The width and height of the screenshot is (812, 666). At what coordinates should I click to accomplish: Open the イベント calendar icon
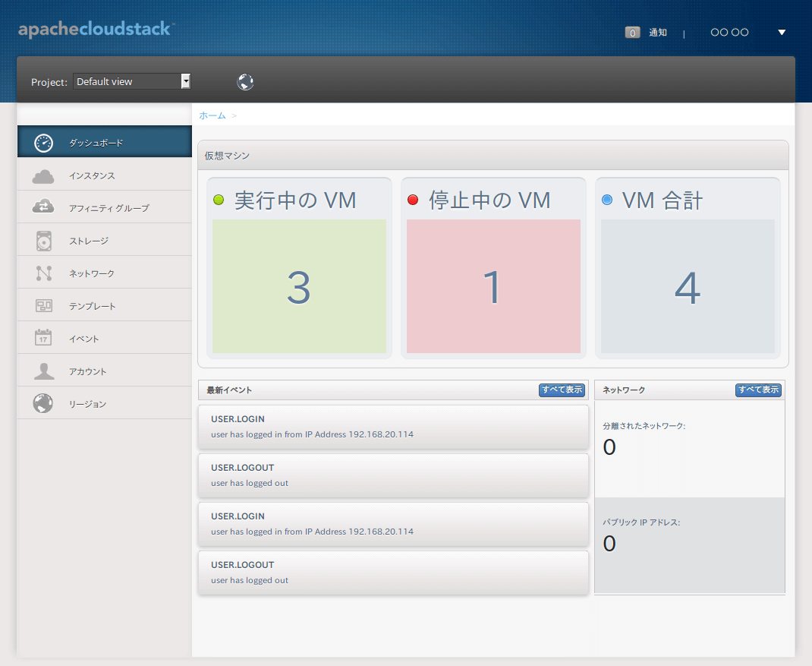43,338
